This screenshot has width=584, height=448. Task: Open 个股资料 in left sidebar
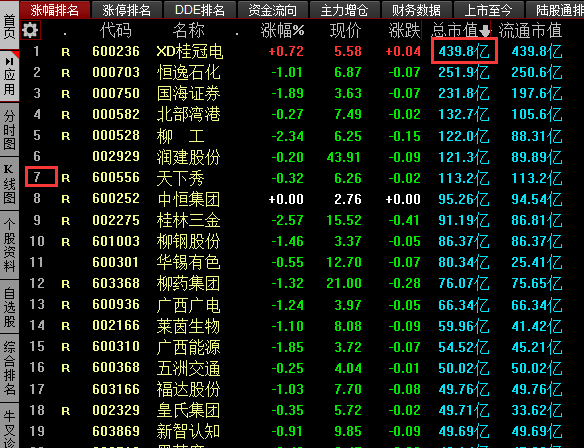coord(9,246)
